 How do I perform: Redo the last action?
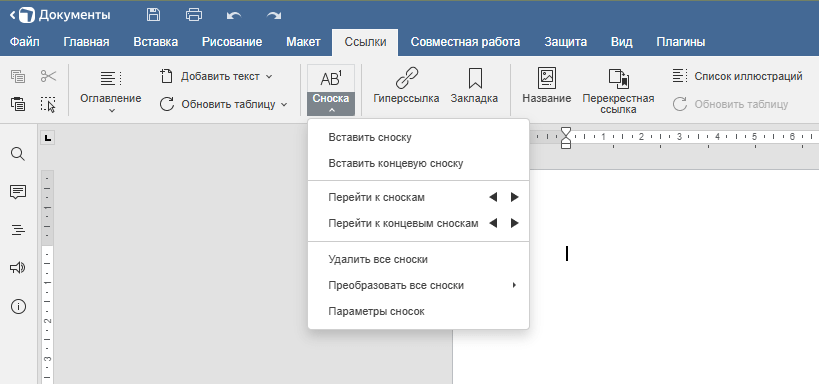(x=274, y=15)
